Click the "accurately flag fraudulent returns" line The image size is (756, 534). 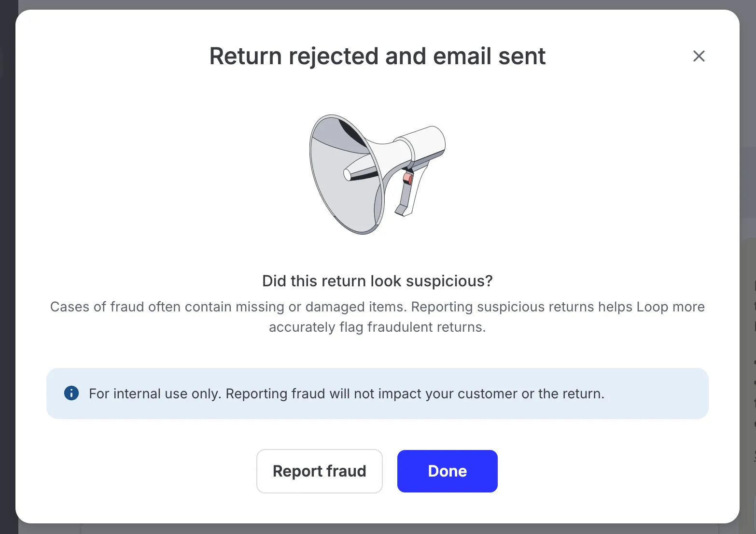378,327
